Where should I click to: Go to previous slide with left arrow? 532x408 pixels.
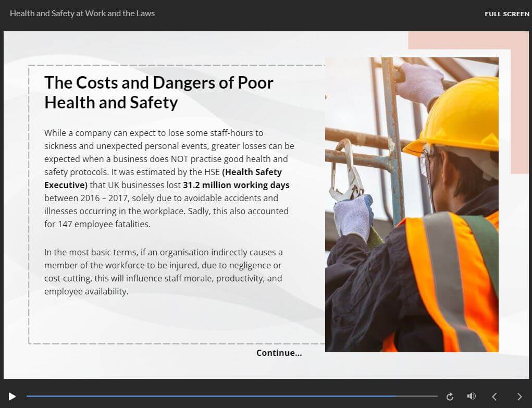(x=494, y=397)
